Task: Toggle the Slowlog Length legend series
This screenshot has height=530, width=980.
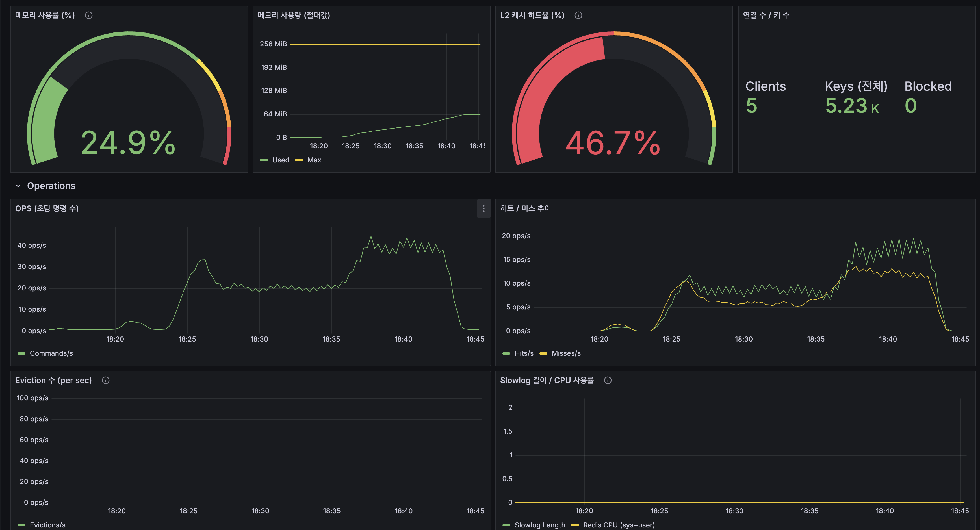Action: point(539,525)
